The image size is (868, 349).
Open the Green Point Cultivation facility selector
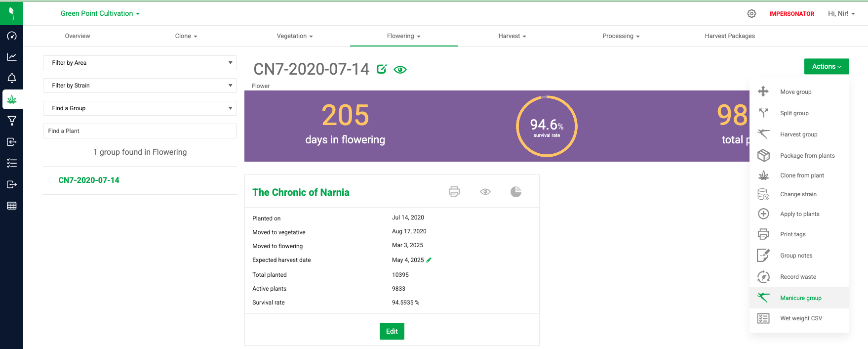coord(100,13)
